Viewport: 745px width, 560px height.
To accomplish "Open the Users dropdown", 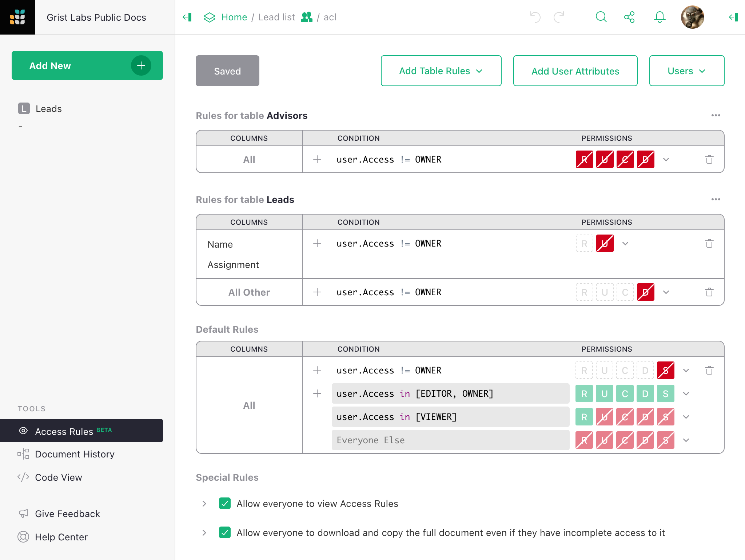I will (x=686, y=71).
